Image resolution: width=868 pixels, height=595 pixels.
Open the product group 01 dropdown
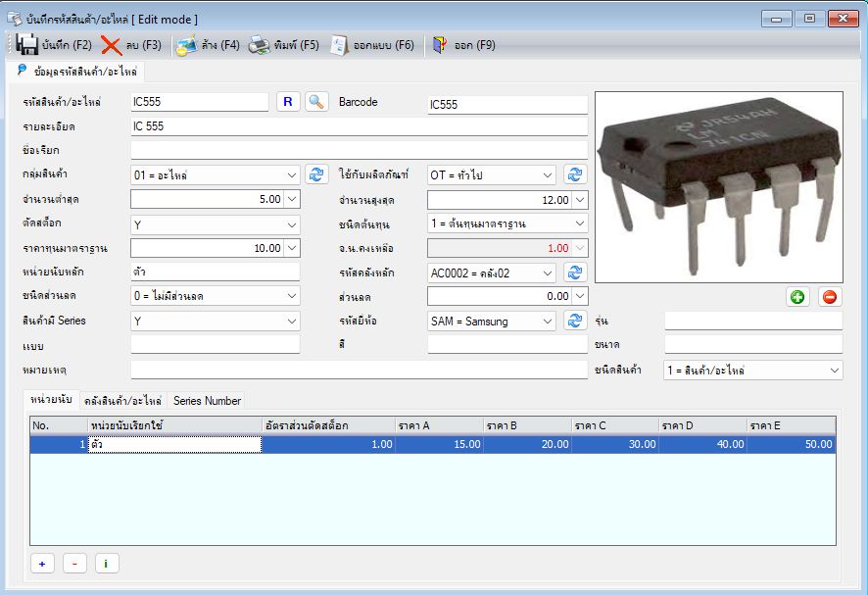tap(292, 175)
